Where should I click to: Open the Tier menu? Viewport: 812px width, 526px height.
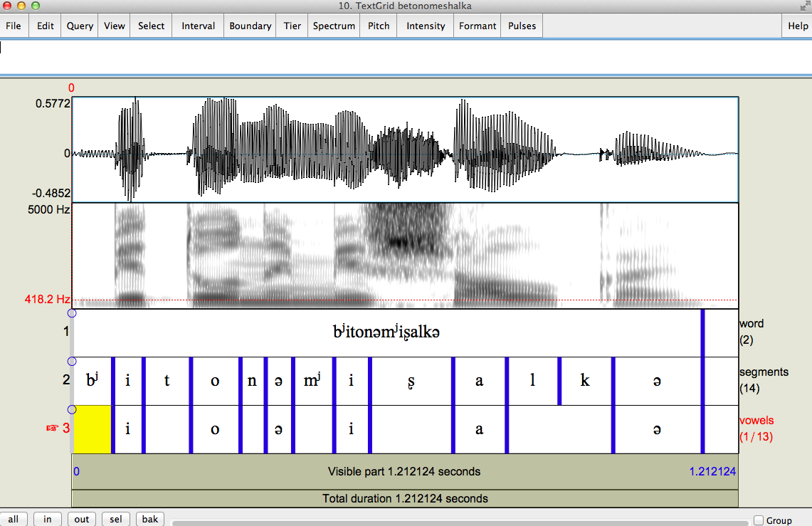tap(292, 26)
